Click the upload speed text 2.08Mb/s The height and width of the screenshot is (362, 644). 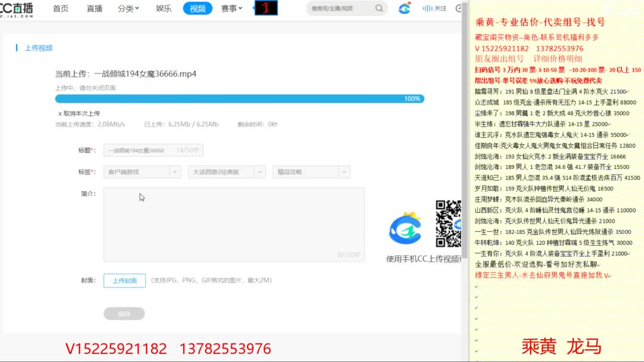[x=111, y=124]
